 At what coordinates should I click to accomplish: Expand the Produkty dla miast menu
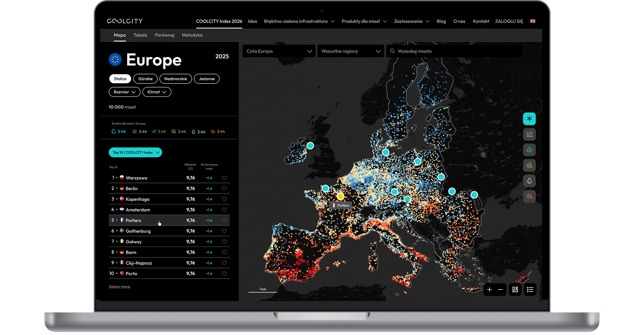[x=364, y=21]
